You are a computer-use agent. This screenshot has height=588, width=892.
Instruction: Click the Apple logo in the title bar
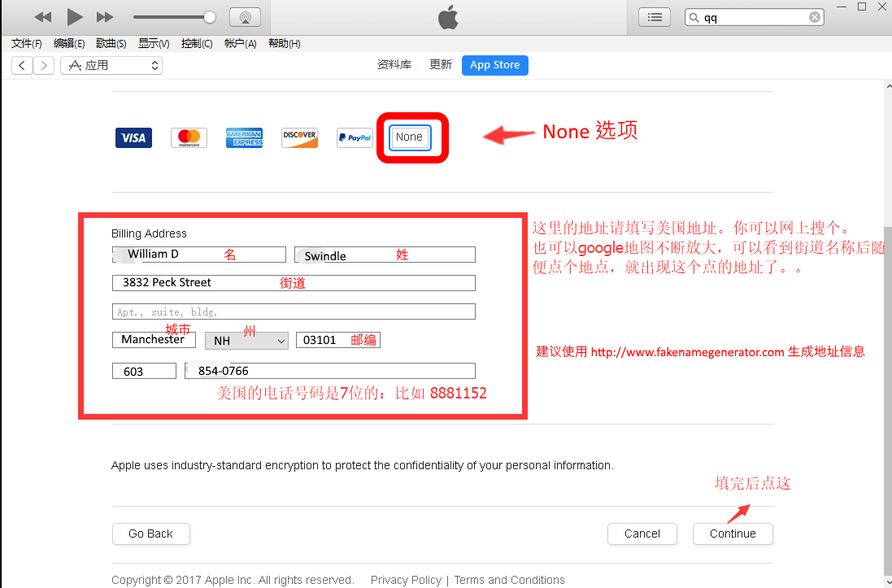[x=448, y=18]
